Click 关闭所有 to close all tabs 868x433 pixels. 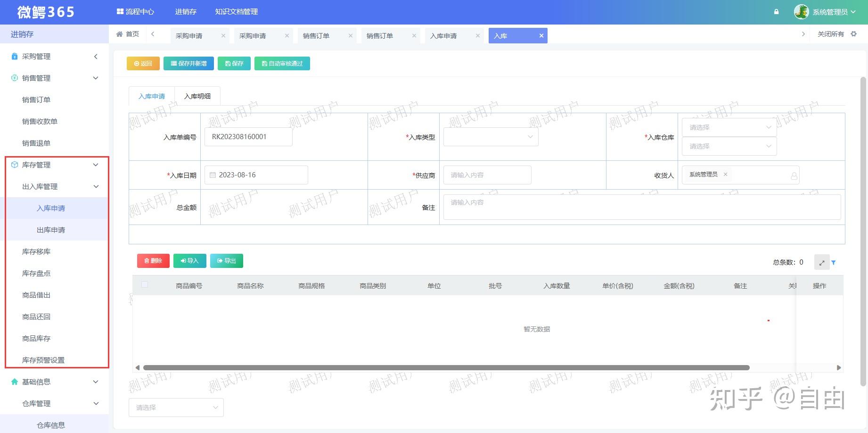click(831, 34)
